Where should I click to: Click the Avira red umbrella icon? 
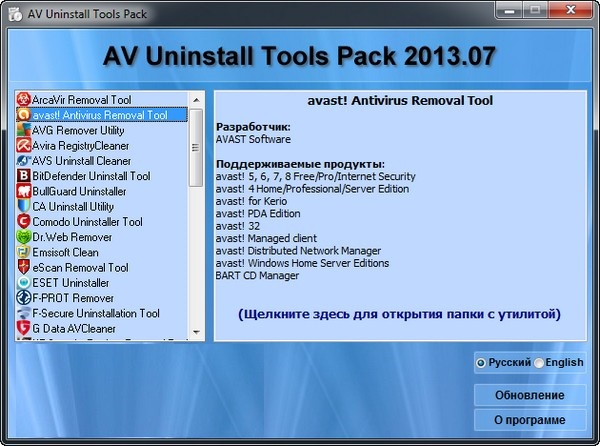23,145
